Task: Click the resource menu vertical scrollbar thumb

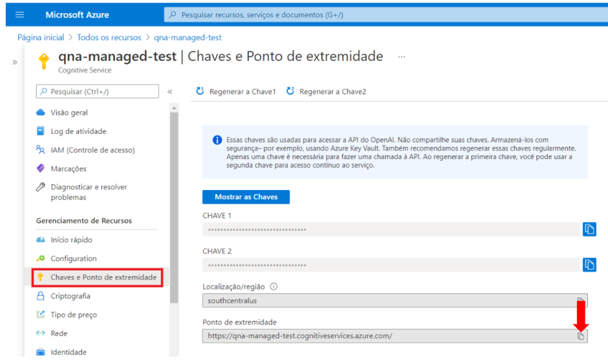Action: pos(174,208)
